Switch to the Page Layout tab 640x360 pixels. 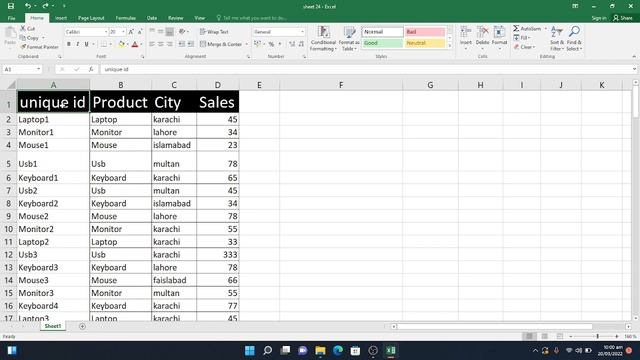pyautogui.click(x=91, y=18)
